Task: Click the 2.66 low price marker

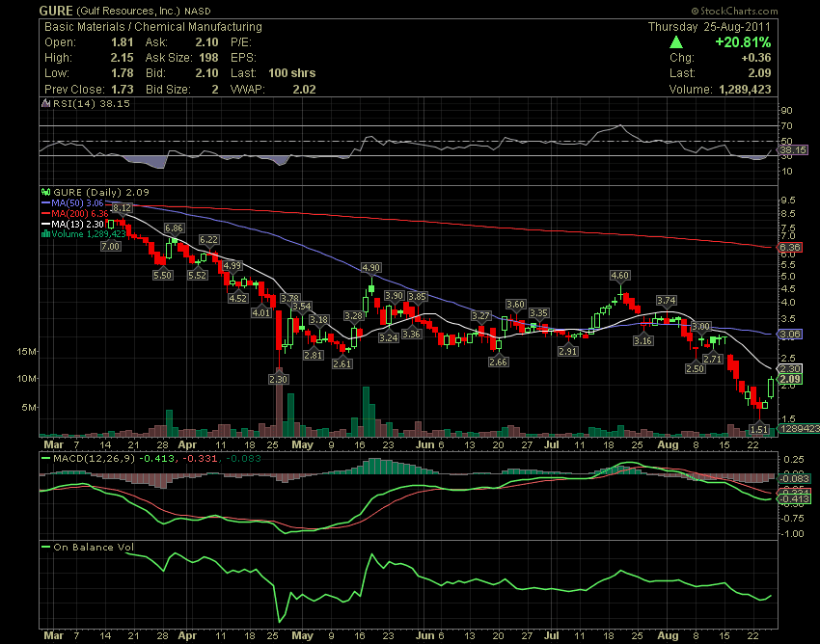Action: (498, 362)
